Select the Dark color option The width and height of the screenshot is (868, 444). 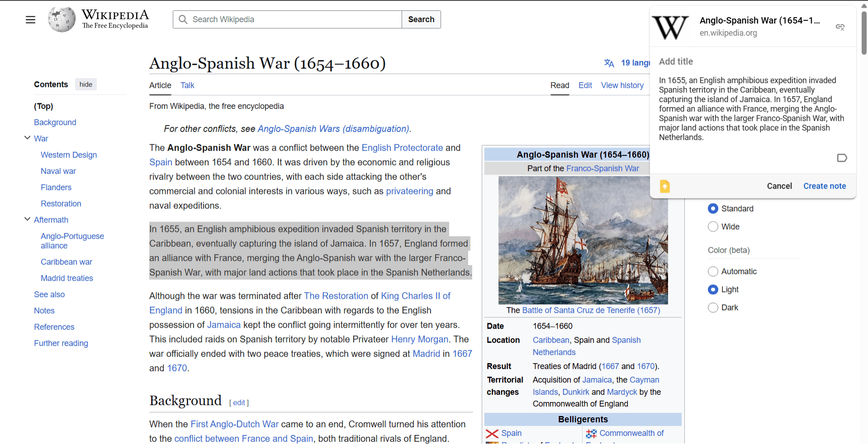tap(713, 307)
